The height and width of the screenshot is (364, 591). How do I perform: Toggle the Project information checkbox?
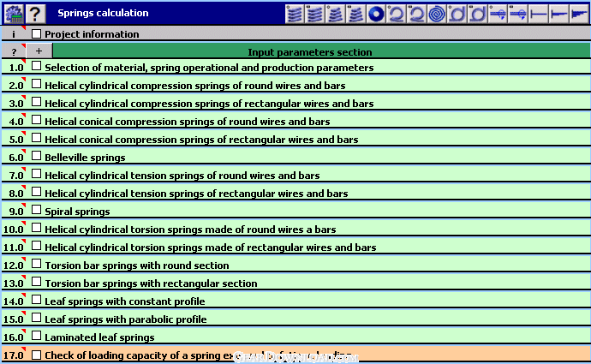tap(36, 33)
